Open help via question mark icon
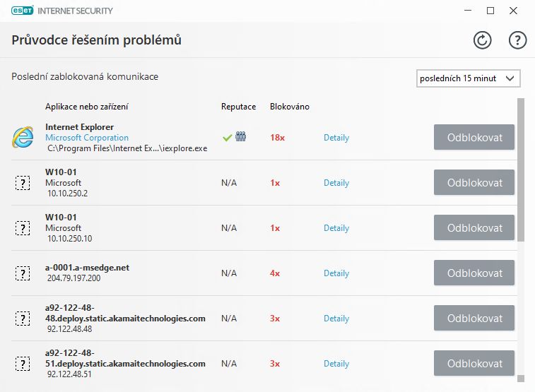 pos(517,40)
